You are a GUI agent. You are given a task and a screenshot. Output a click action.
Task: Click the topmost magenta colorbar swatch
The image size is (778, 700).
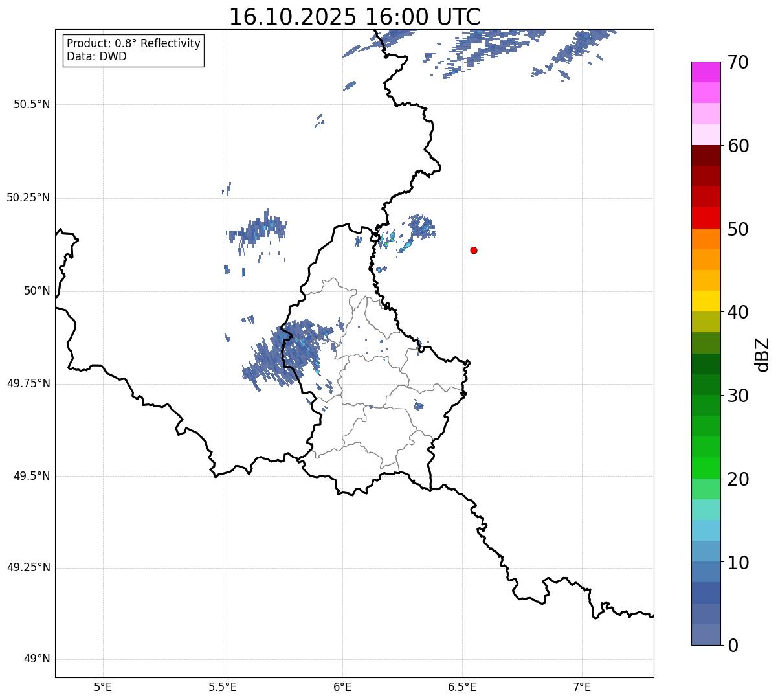706,72
